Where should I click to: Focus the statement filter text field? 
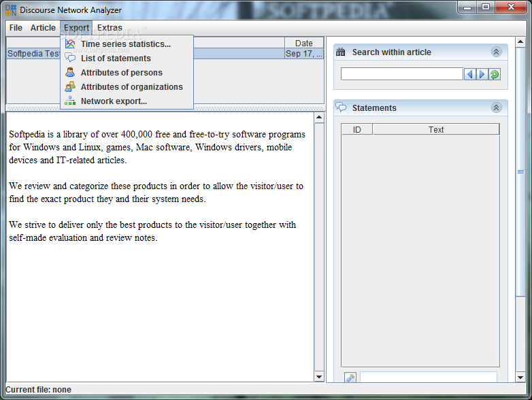click(429, 378)
